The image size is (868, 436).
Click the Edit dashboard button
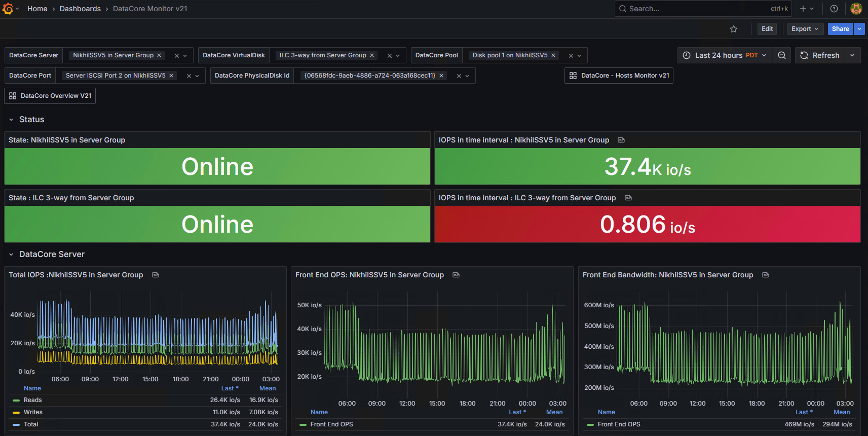tap(767, 29)
